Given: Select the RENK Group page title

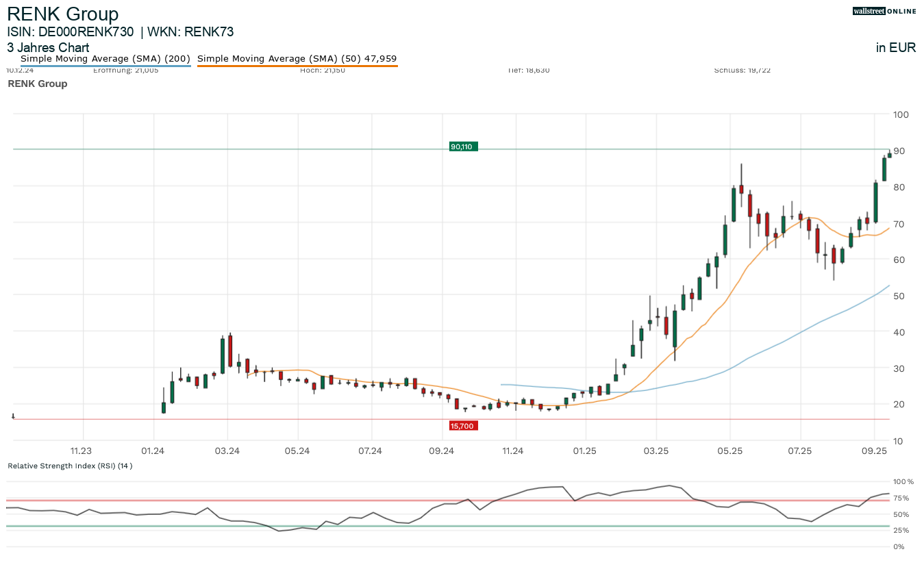Looking at the screenshot, I should tap(62, 14).
